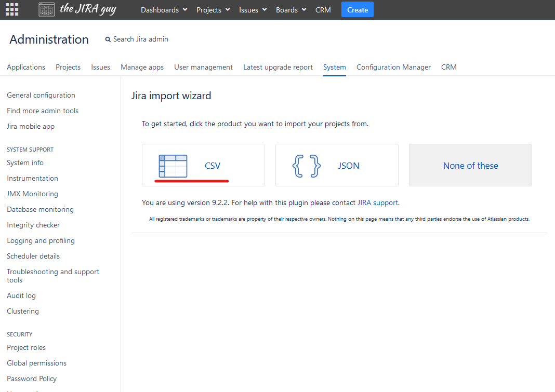Viewport: 555px width, 392px height.
Task: Open Project roles under Security
Action: (x=26, y=348)
